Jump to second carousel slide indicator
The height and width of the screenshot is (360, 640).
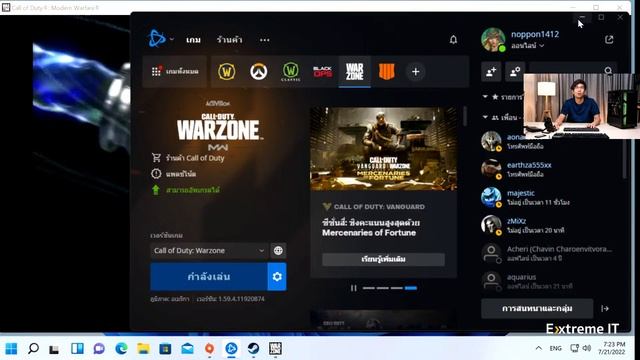click(383, 288)
